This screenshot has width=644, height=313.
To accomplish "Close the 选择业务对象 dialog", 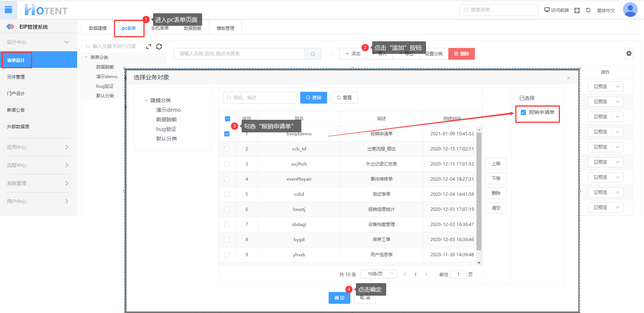I will click(x=568, y=78).
